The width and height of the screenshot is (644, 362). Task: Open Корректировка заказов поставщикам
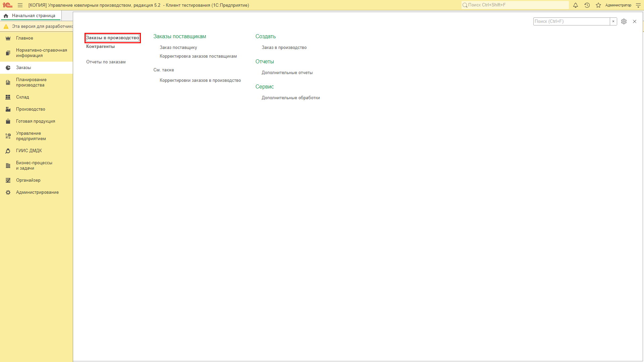[x=198, y=56]
